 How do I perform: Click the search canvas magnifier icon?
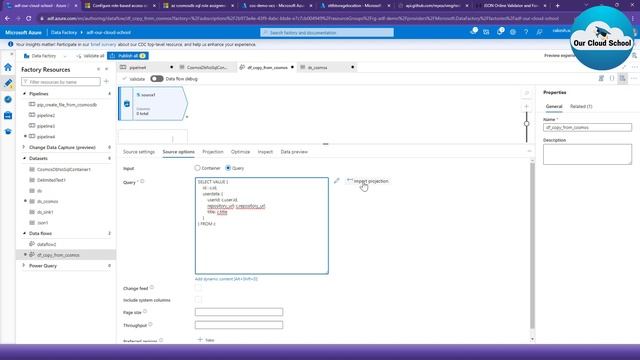click(527, 93)
